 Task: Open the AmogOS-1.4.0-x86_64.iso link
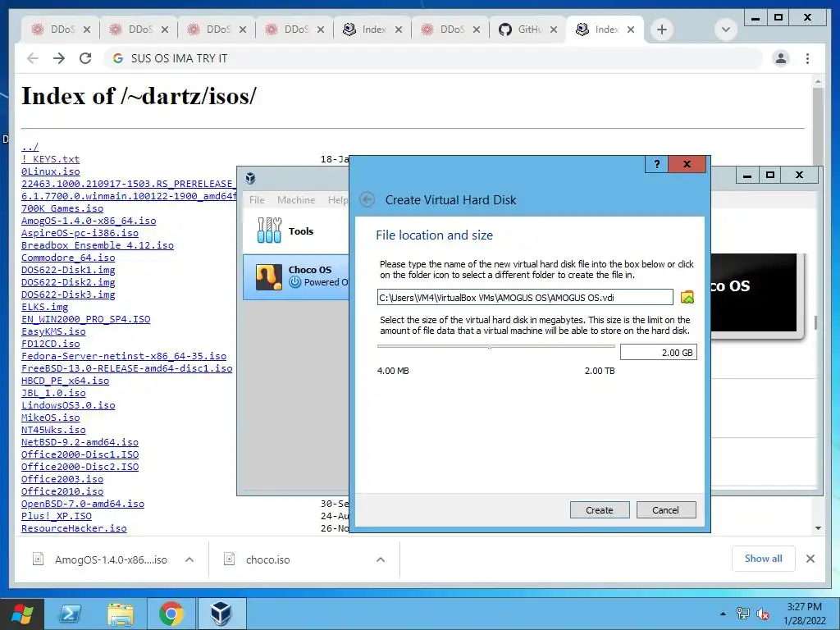(89, 221)
